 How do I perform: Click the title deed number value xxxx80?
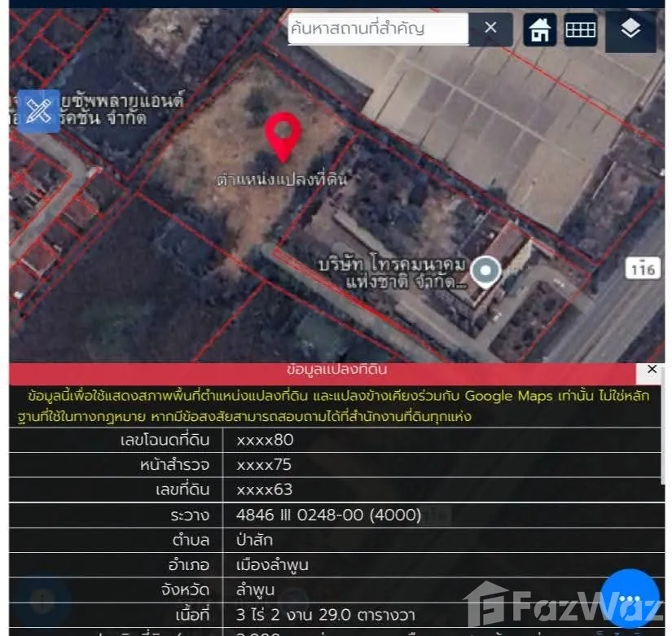tap(265, 440)
